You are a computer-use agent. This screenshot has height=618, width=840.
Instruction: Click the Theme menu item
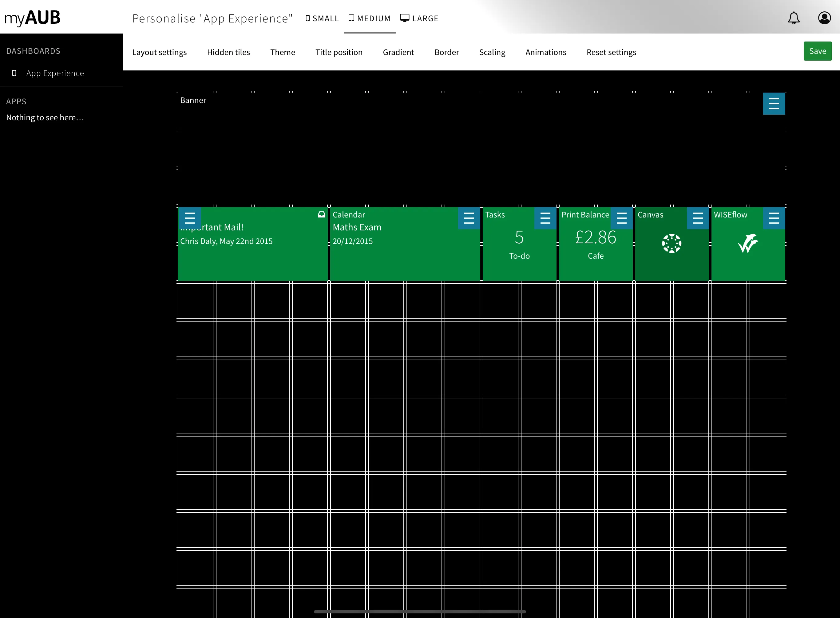pyautogui.click(x=282, y=52)
